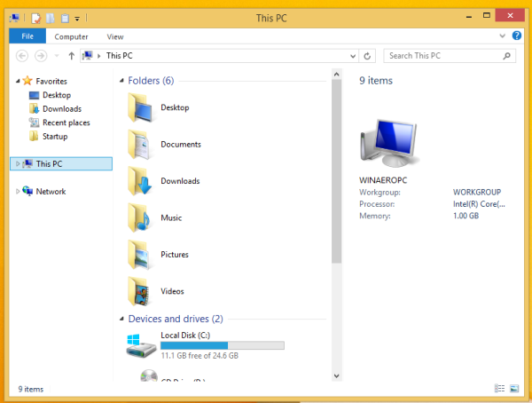Click the Search This PC field

click(450, 56)
